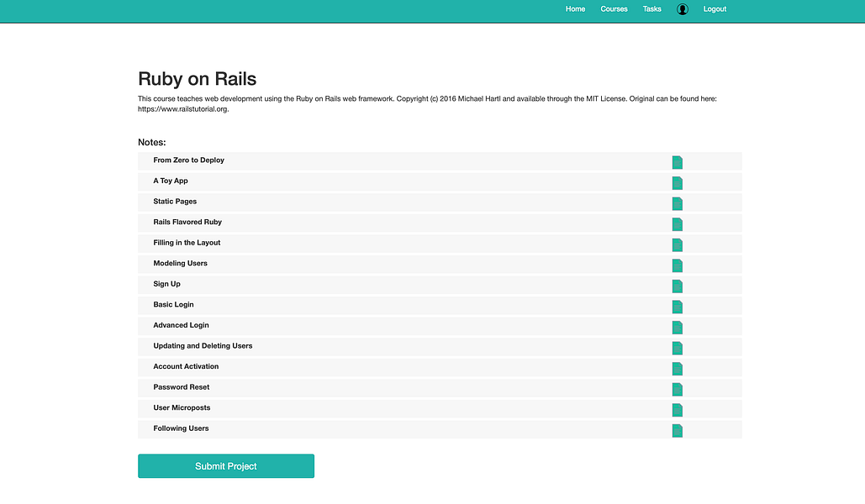Image resolution: width=865 pixels, height=504 pixels.
Task: Select the 'Following Users' note title
Action: point(181,428)
